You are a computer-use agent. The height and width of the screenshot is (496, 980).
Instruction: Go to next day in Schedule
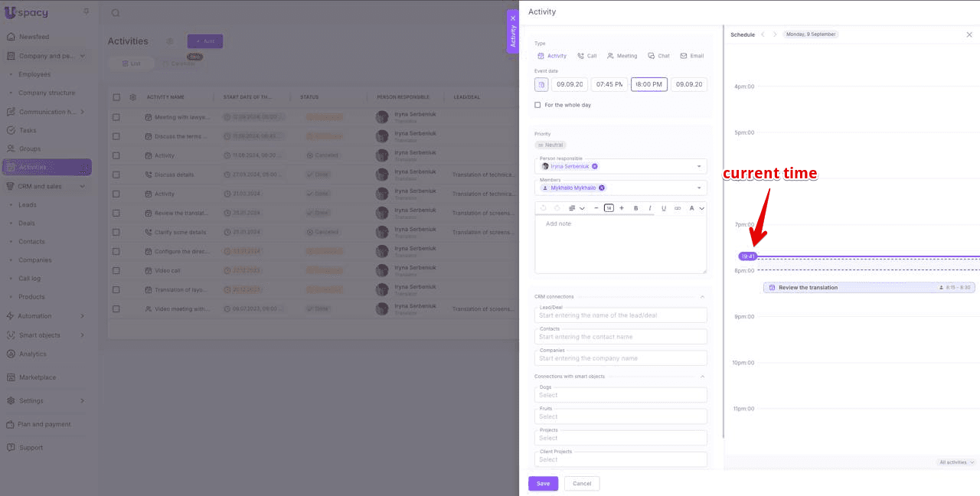point(775,34)
